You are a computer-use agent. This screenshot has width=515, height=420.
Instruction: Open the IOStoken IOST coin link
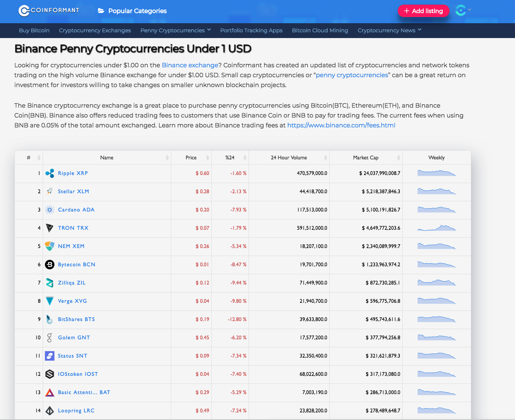tap(78, 374)
